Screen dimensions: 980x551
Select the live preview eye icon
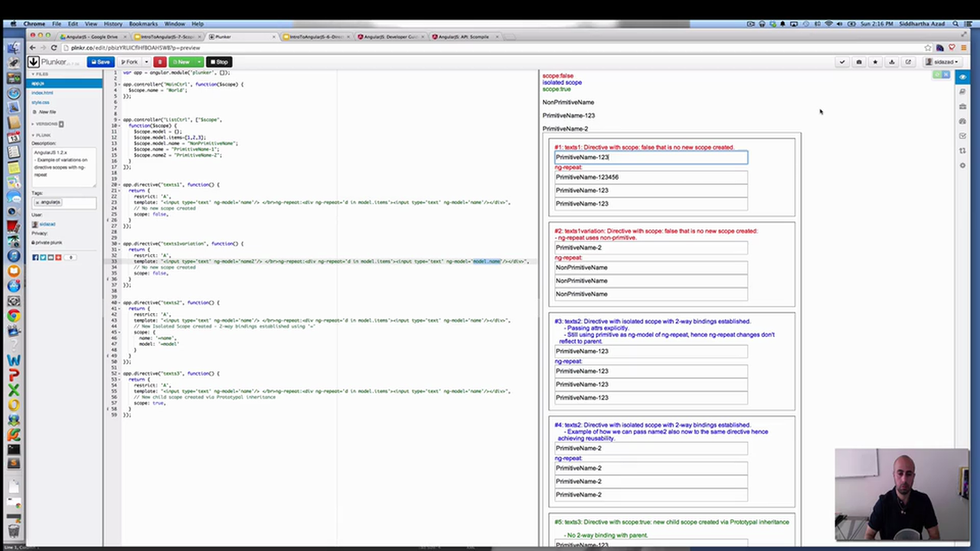click(x=962, y=77)
